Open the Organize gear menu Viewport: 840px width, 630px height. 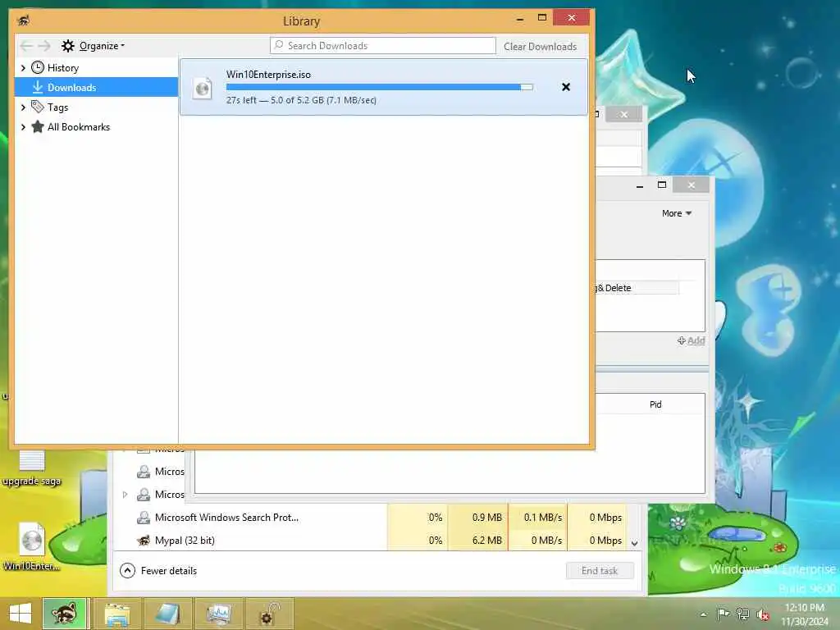tap(93, 46)
